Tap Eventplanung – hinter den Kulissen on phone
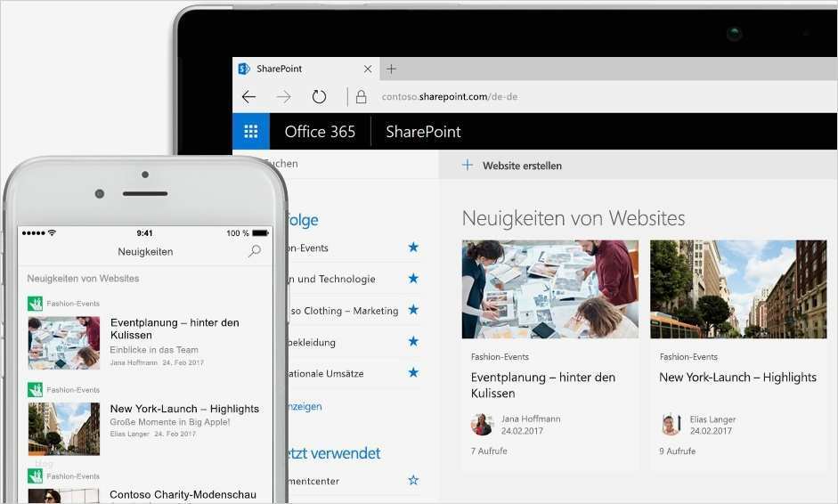 [x=175, y=329]
